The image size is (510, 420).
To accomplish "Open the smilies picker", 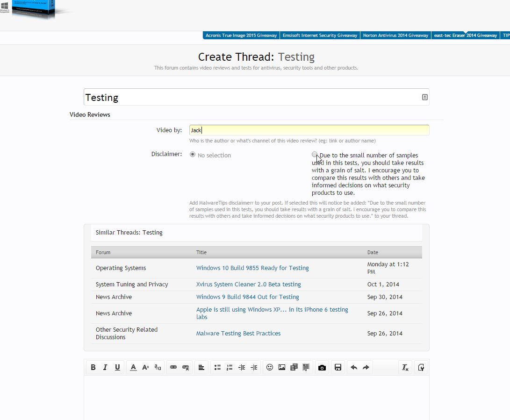I will coord(270,367).
